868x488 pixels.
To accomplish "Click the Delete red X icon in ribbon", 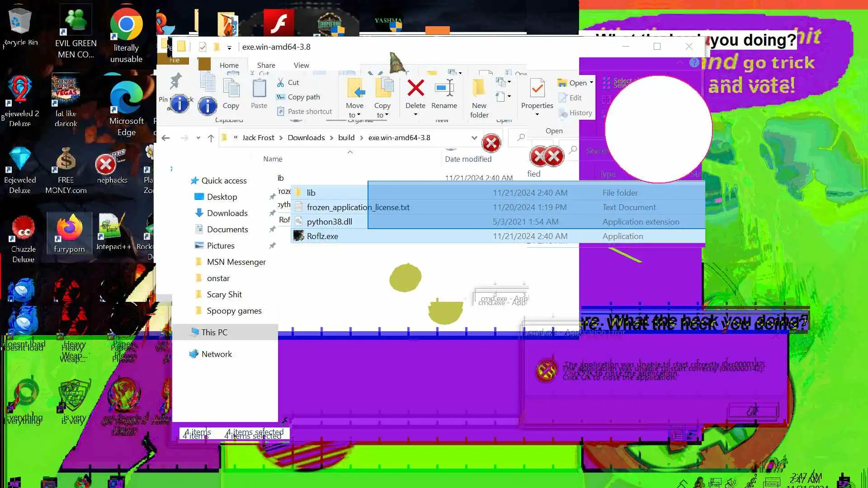I will click(x=415, y=89).
